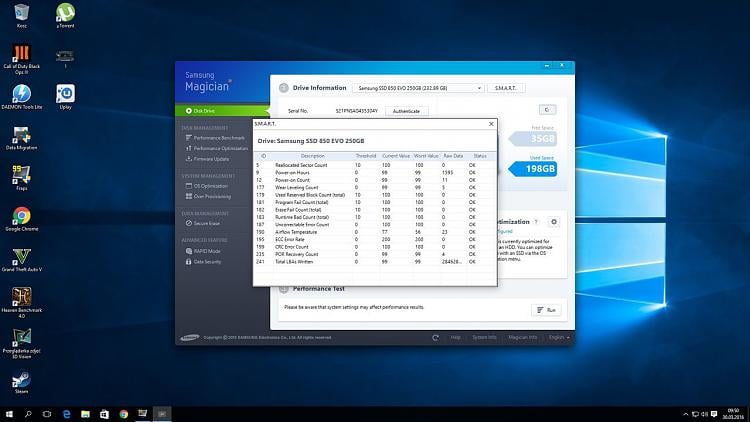Open Heaven Benchmark 4.0 desktop icon

pyautogui.click(x=22, y=303)
